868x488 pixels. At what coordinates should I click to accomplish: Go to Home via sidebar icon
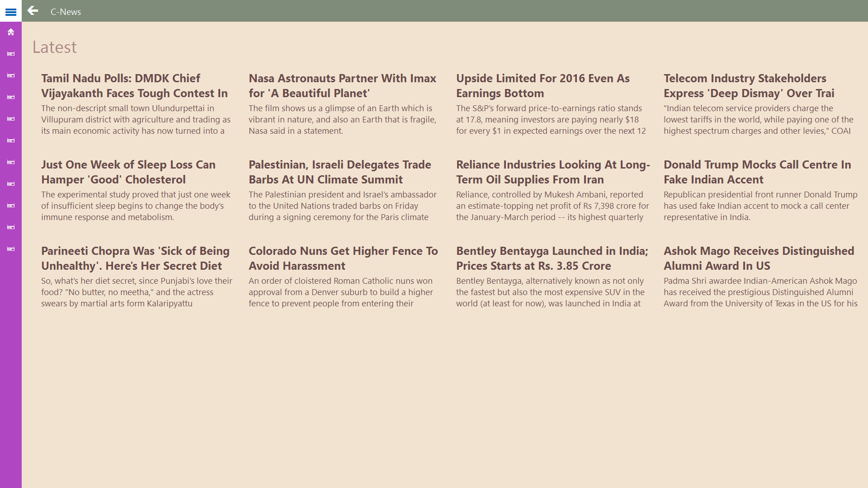coord(11,32)
